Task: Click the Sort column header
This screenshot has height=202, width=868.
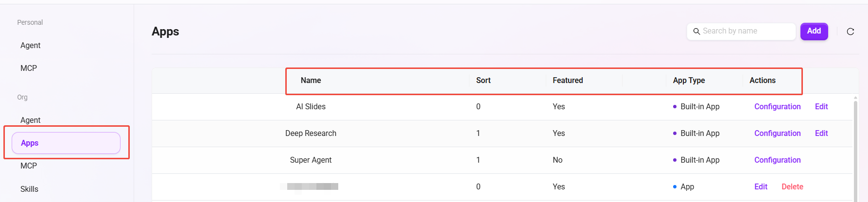Action: coord(483,81)
